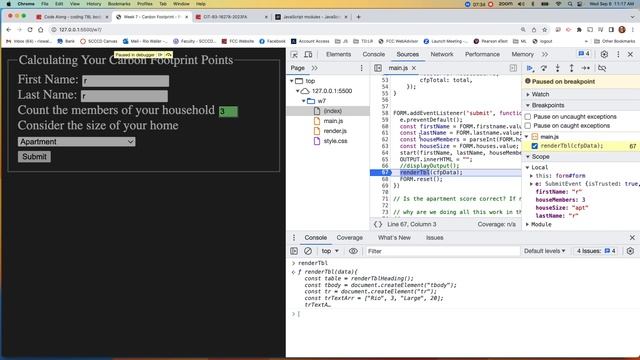Screen dimensions: 640x360
Task: Clear the console output
Action: coord(308,251)
